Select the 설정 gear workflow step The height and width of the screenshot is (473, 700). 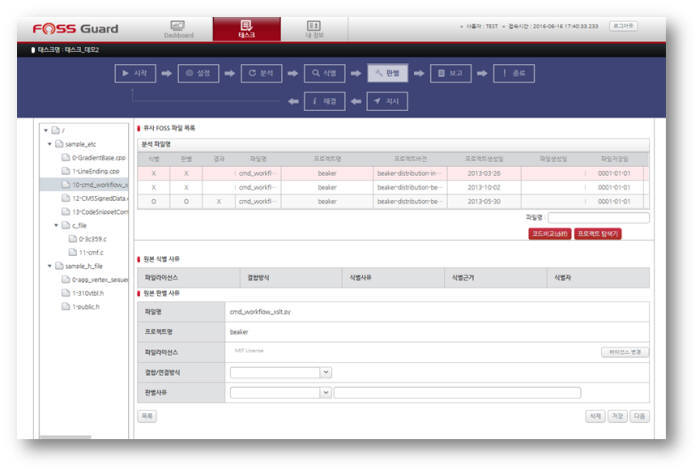pyautogui.click(x=203, y=73)
